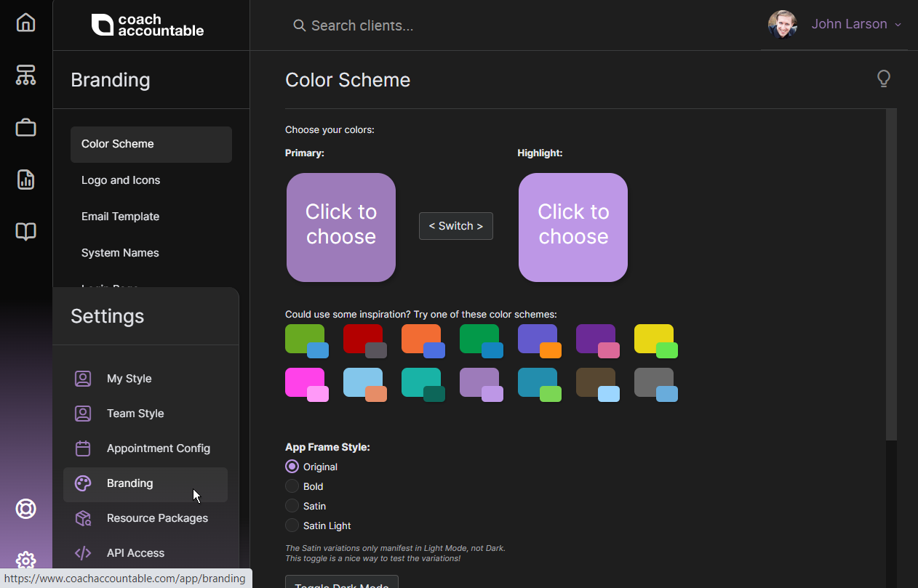The image size is (918, 588).
Task: Open the Highlight color chooser
Action: (572, 227)
